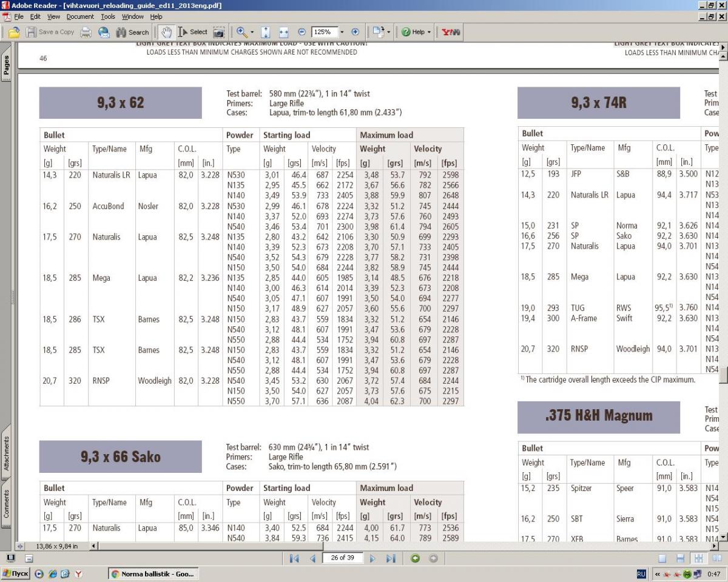
Task: Go to the next page arrow
Action: point(372,558)
